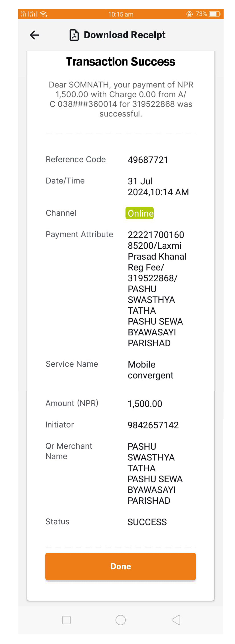Tap the orange Done button

pyautogui.click(x=120, y=566)
